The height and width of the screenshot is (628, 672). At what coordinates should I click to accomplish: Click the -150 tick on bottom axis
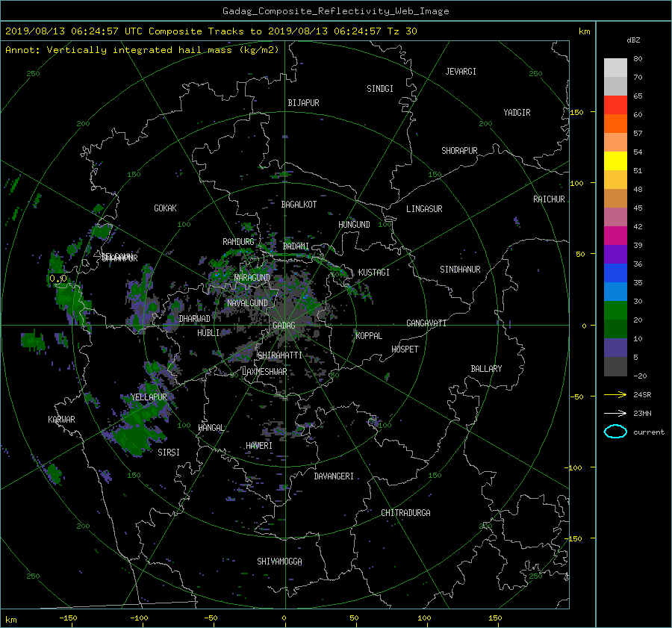(x=68, y=618)
